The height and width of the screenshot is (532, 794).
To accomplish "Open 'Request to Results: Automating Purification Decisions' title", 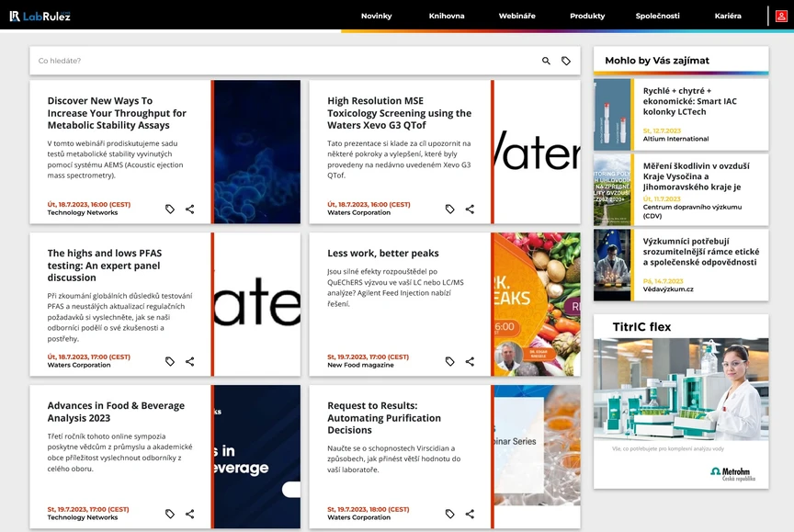I will (x=384, y=417).
